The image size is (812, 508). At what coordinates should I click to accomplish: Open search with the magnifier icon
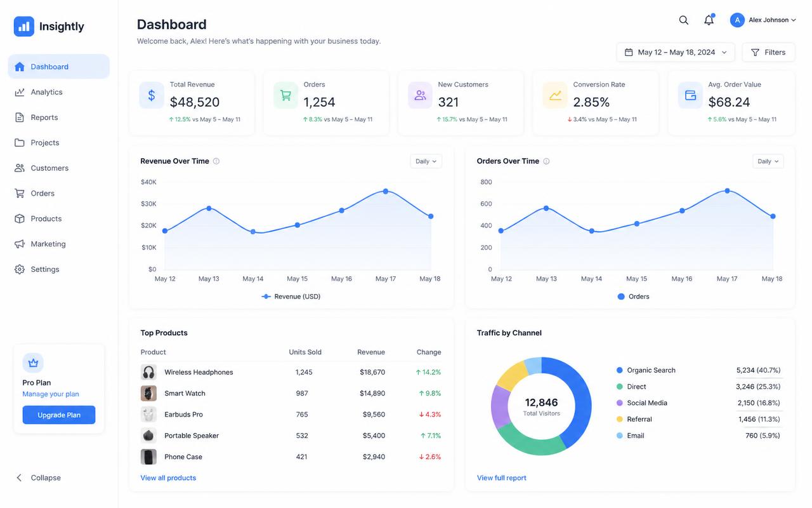point(683,20)
